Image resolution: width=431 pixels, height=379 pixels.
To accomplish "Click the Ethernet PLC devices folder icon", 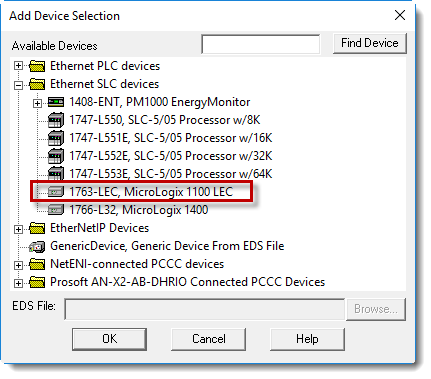I will (x=37, y=66).
